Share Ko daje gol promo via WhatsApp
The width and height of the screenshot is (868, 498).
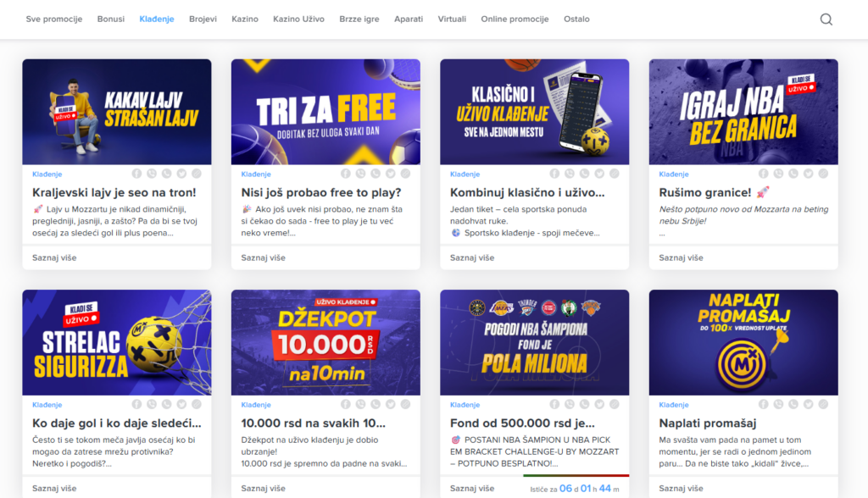click(x=167, y=405)
